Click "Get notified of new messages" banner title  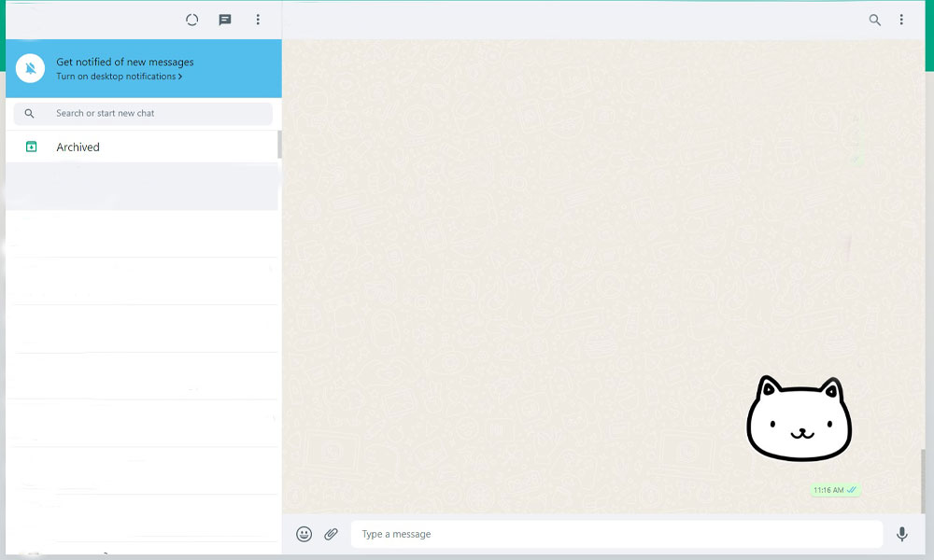[125, 62]
